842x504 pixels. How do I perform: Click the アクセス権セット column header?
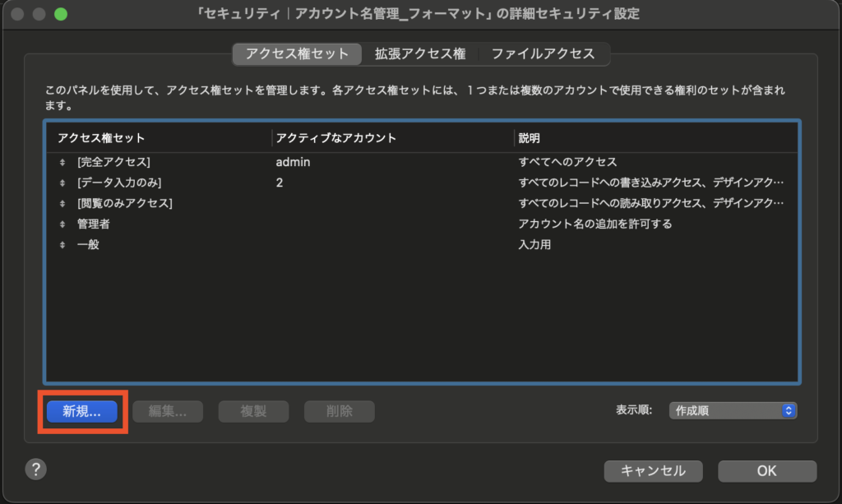[x=101, y=138]
